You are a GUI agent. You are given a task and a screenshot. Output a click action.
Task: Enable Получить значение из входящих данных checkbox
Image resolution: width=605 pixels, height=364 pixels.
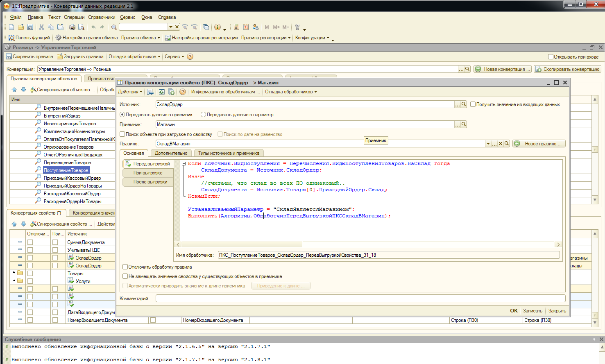click(473, 104)
